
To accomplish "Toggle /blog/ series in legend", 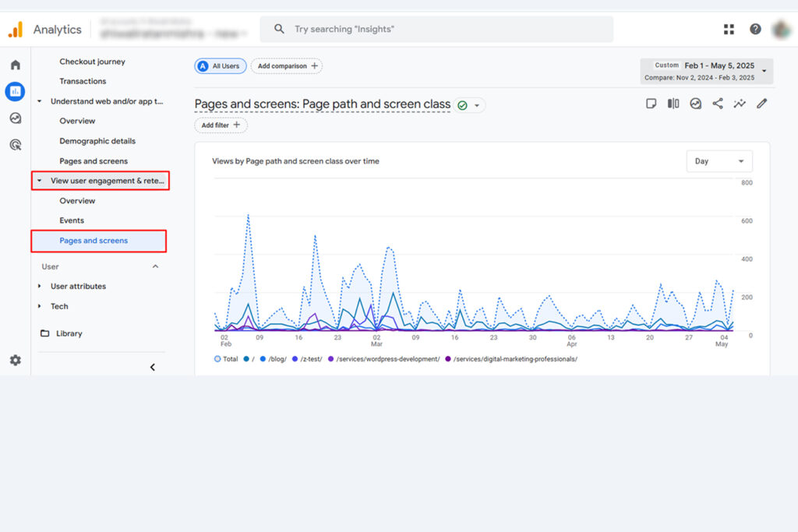I will click(274, 359).
